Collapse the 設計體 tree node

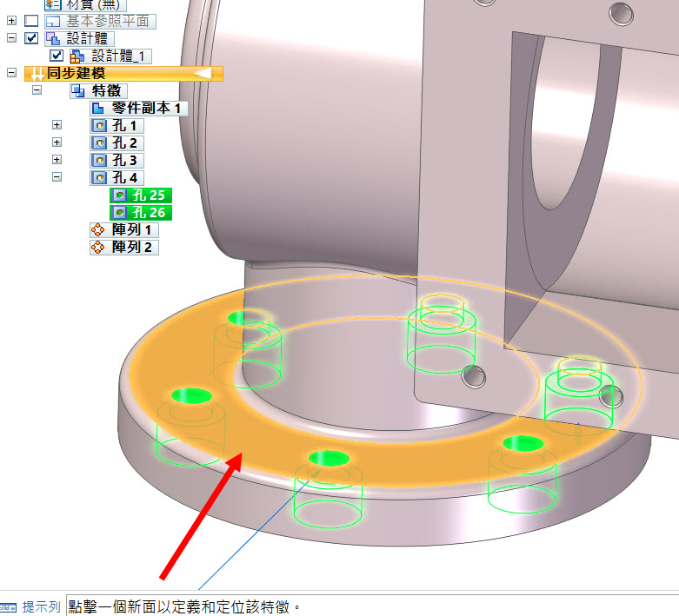coord(11,38)
